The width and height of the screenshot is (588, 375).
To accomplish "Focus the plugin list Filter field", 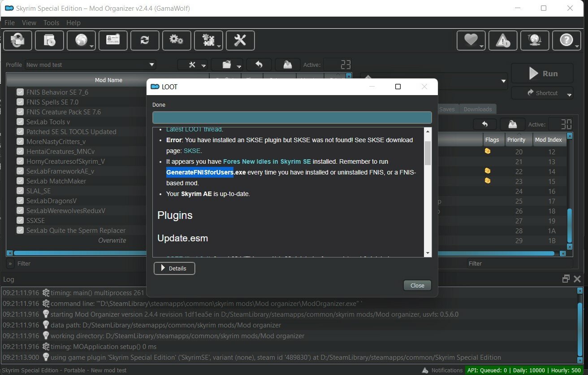I will [x=520, y=263].
